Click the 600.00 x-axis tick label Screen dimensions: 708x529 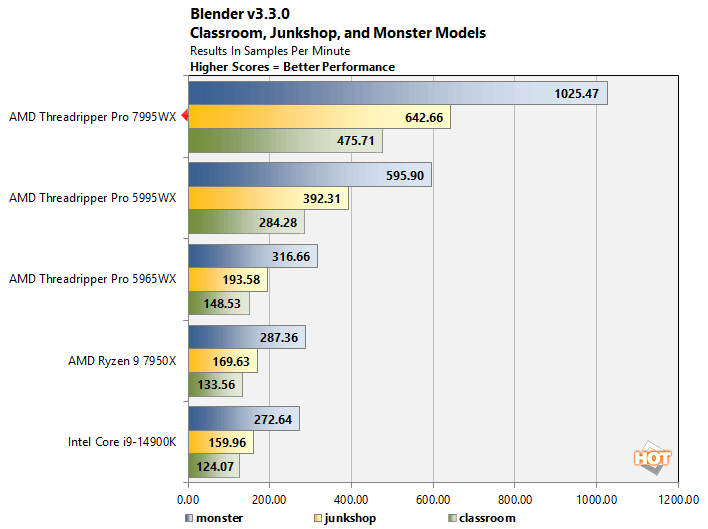pyautogui.click(x=433, y=500)
